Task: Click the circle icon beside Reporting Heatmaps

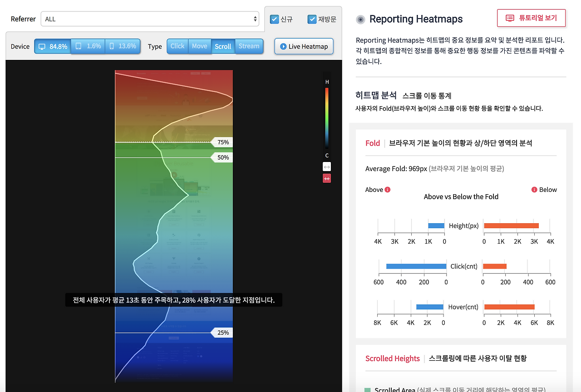Action: point(360,20)
